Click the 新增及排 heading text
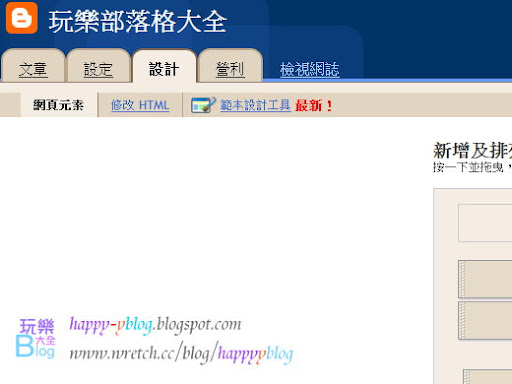Viewport: 512px width, 384px height. (472, 150)
